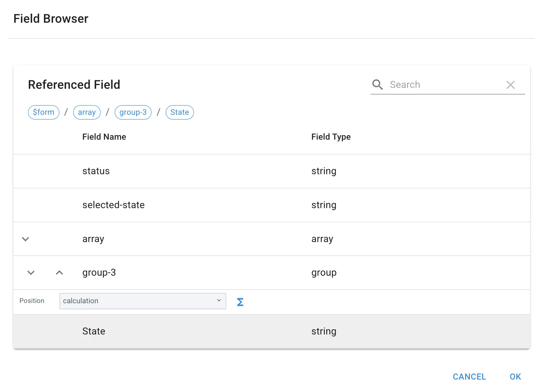Select the group-3 field name
Image resolution: width=544 pixels, height=392 pixels.
point(99,273)
